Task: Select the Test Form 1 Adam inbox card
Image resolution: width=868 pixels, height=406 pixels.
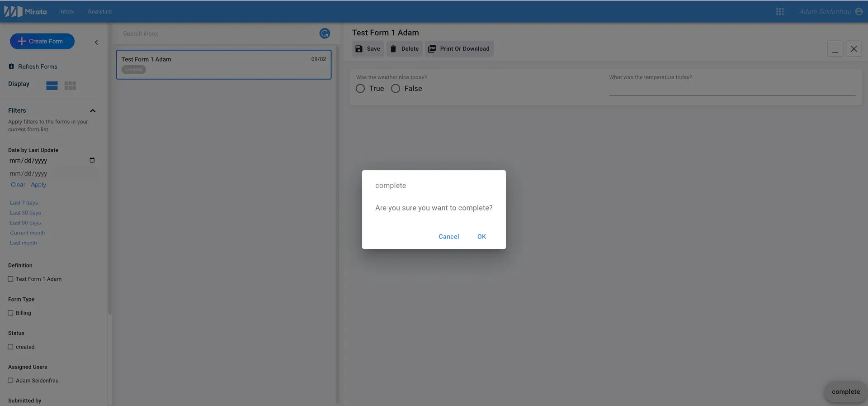Action: (x=224, y=65)
